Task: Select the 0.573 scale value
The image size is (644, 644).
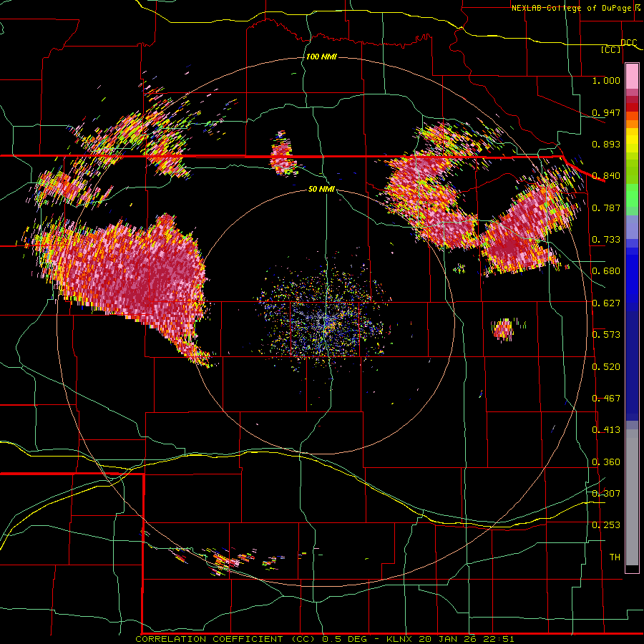Action: point(606,335)
